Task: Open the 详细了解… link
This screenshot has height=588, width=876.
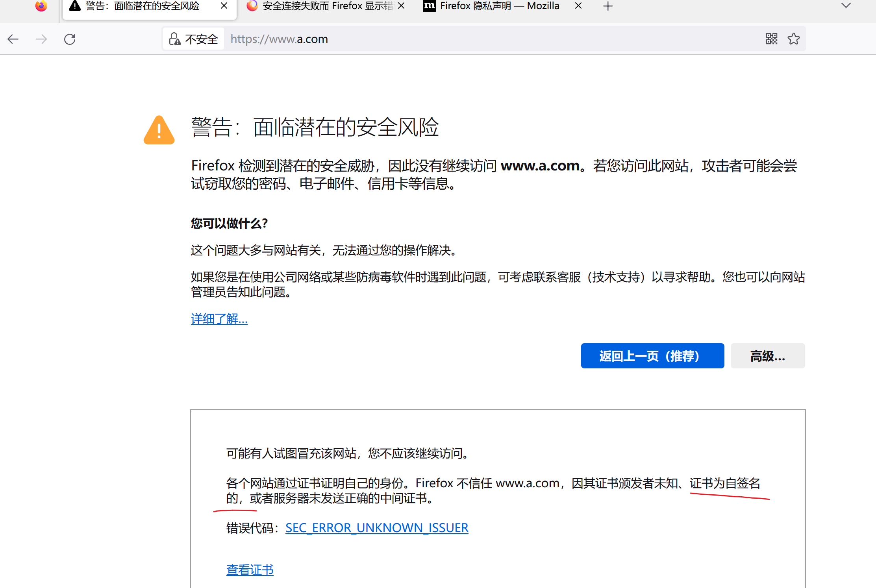Action: click(219, 319)
